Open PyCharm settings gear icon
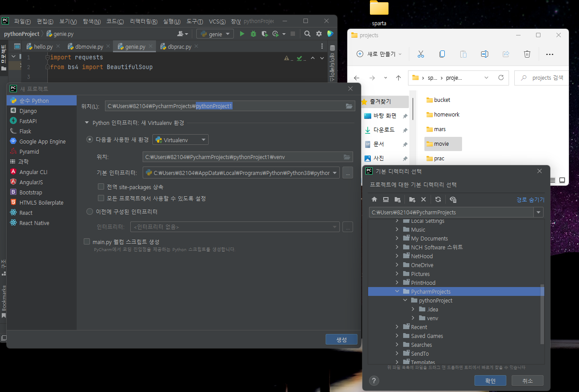 tap(319, 34)
